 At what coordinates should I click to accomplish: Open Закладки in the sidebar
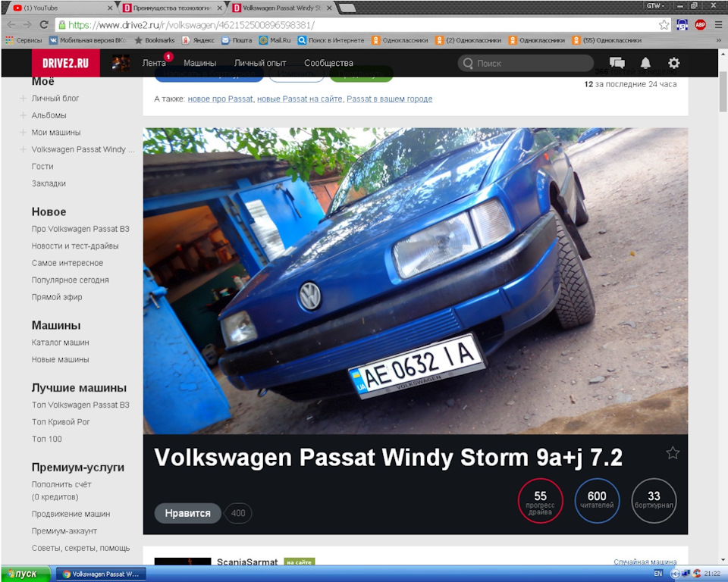pos(49,183)
